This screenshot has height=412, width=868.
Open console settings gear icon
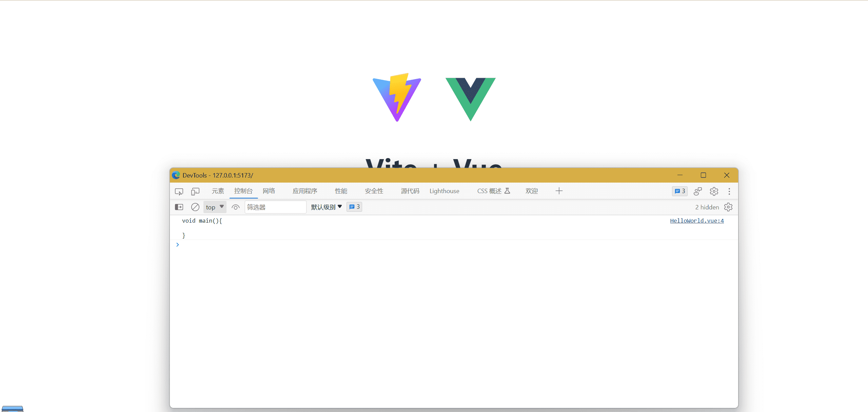click(728, 207)
